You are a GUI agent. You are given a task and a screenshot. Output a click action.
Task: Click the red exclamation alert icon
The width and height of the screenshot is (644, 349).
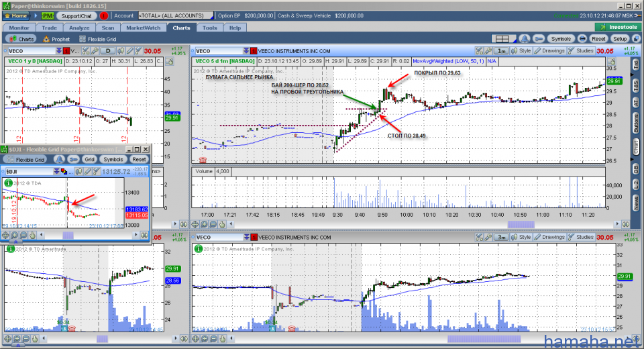click(104, 15)
